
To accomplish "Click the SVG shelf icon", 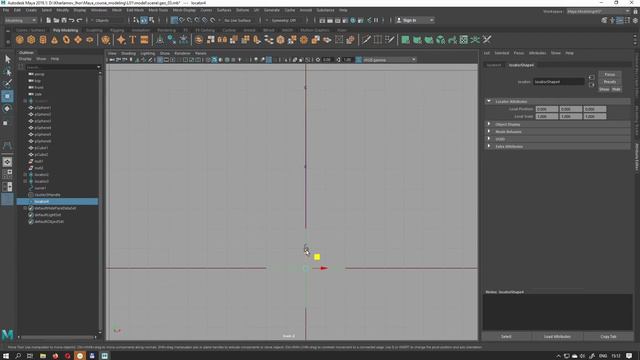I will tap(144, 40).
